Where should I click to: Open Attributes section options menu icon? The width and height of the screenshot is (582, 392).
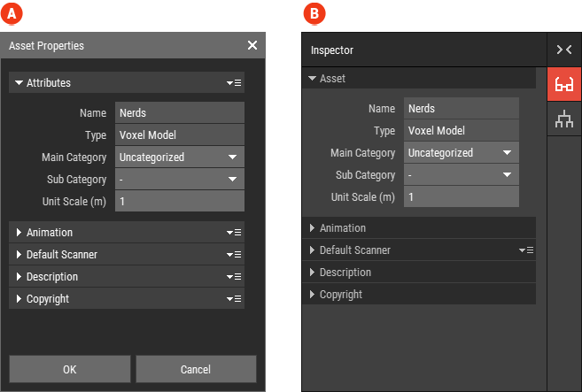[x=235, y=83]
